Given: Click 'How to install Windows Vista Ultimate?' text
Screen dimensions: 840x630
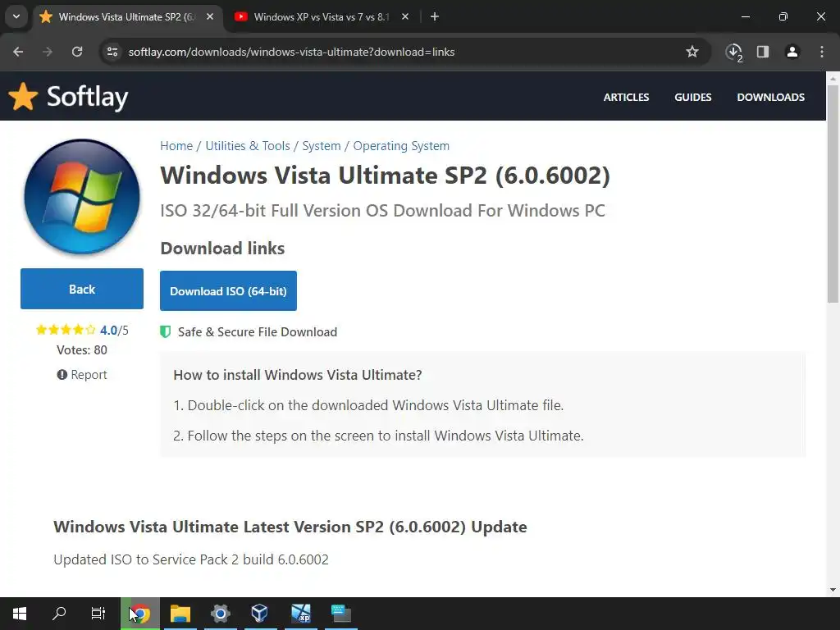Looking at the screenshot, I should pyautogui.click(x=297, y=374).
